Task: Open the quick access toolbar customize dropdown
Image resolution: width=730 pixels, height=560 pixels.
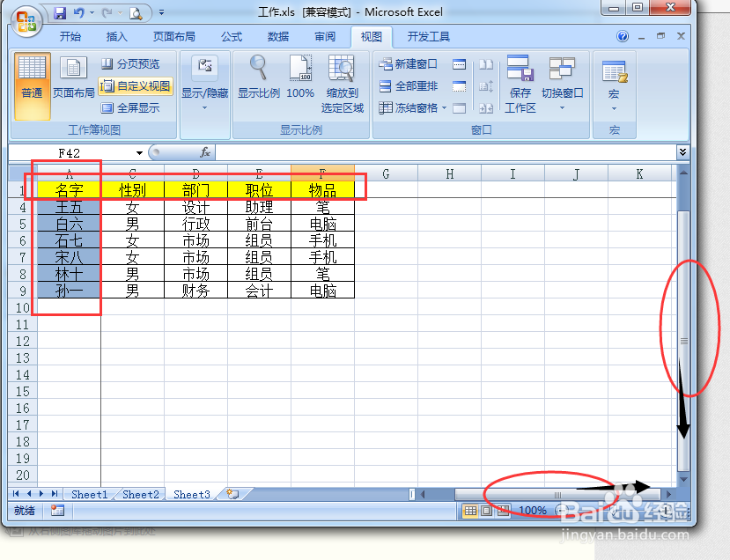Action: click(161, 12)
